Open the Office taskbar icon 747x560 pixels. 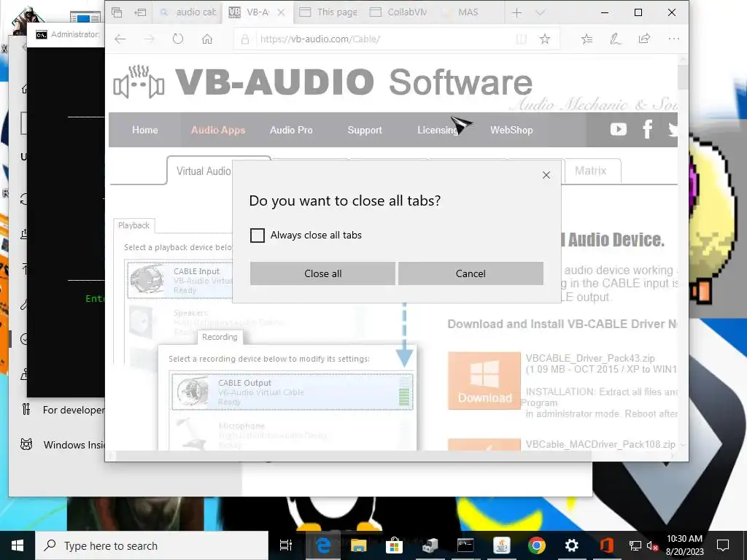click(x=606, y=545)
